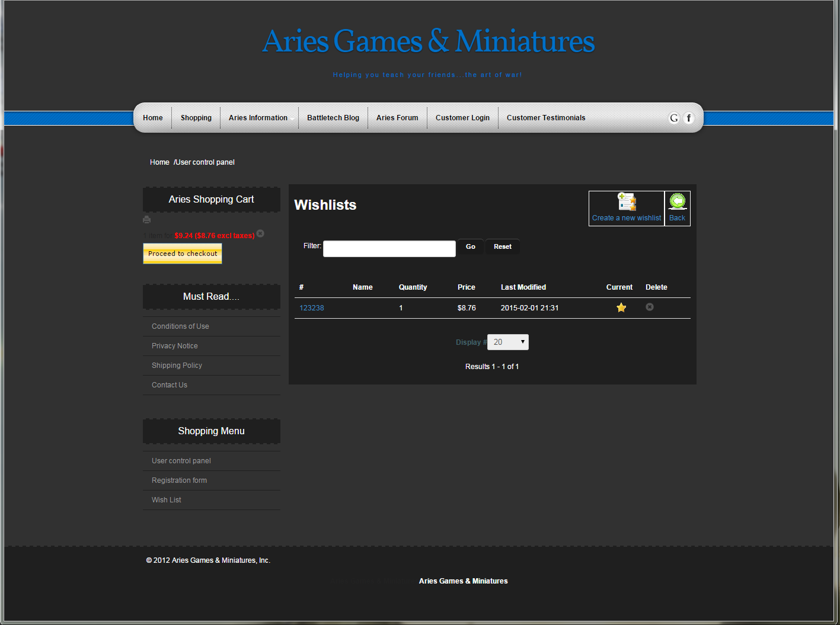The image size is (840, 625).
Task: Sort wishlists by Price column header
Action: [x=467, y=287]
